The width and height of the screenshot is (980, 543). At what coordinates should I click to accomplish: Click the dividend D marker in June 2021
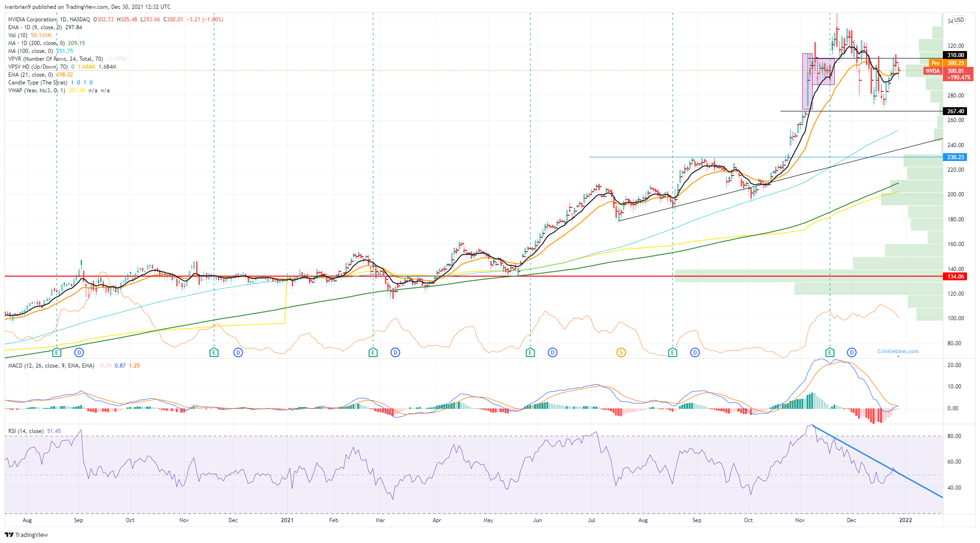click(552, 353)
